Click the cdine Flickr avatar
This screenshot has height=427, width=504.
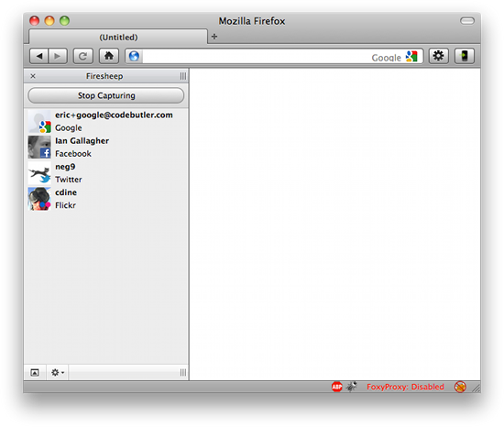pos(39,199)
